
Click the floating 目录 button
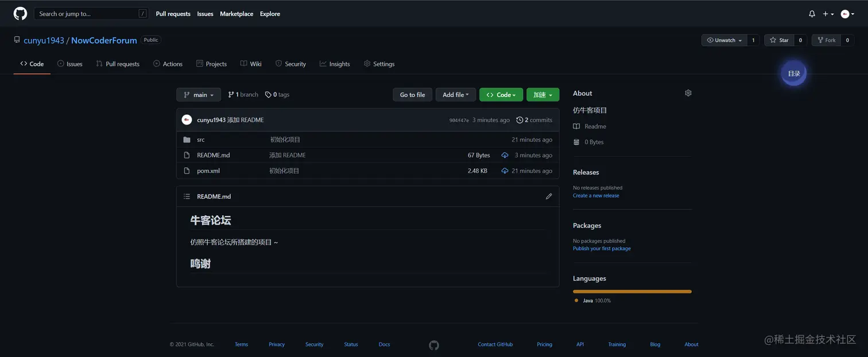(x=793, y=73)
